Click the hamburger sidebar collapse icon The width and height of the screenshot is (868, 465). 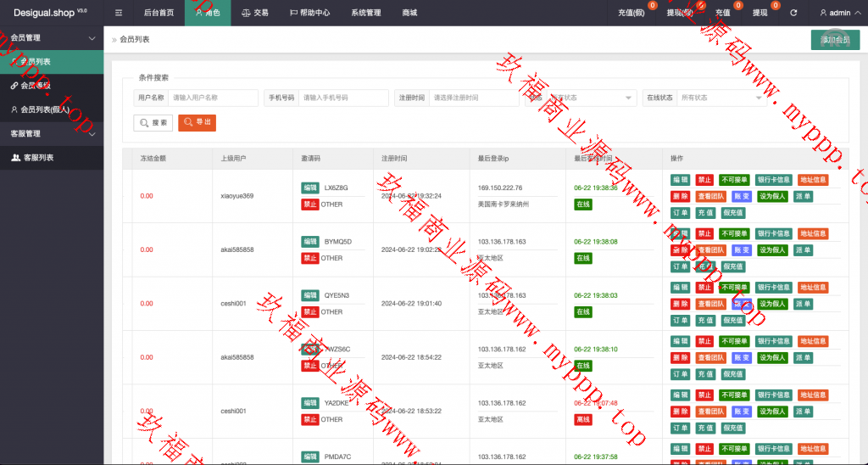pyautogui.click(x=119, y=13)
